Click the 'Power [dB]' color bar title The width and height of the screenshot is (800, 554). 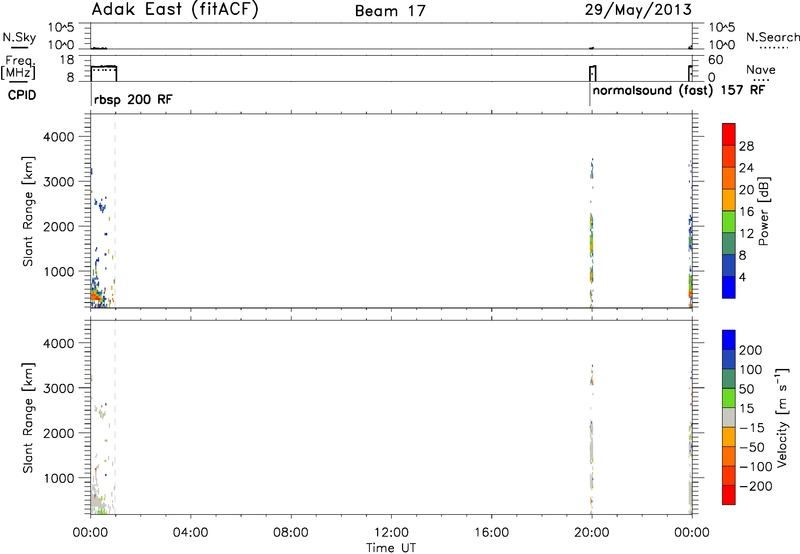(x=763, y=211)
